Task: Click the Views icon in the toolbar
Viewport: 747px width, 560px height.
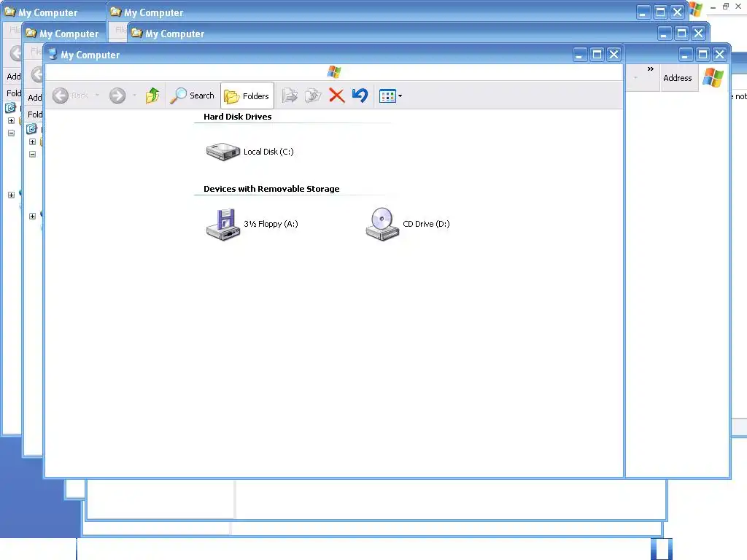Action: (387, 96)
